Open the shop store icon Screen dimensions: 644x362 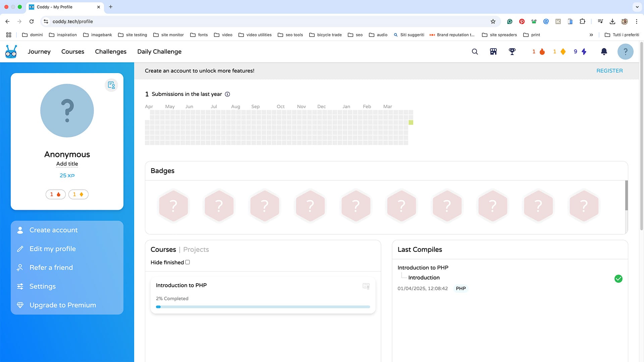coord(493,52)
